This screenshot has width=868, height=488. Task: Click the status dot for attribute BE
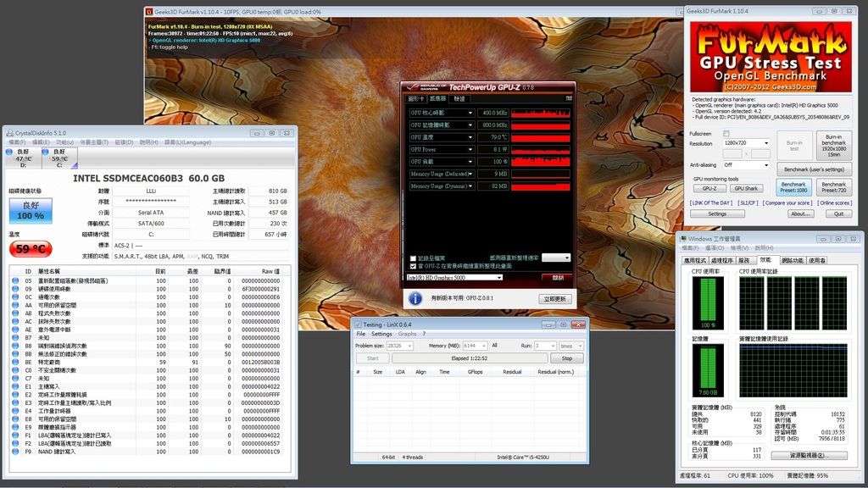15,362
